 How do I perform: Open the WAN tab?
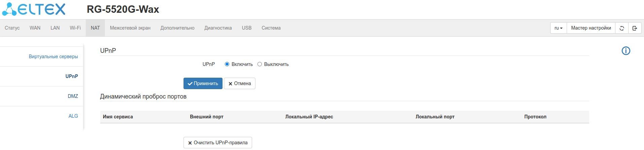[x=35, y=28]
